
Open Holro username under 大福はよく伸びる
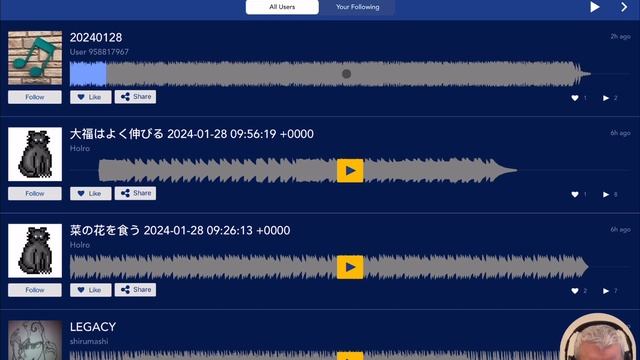(x=80, y=149)
